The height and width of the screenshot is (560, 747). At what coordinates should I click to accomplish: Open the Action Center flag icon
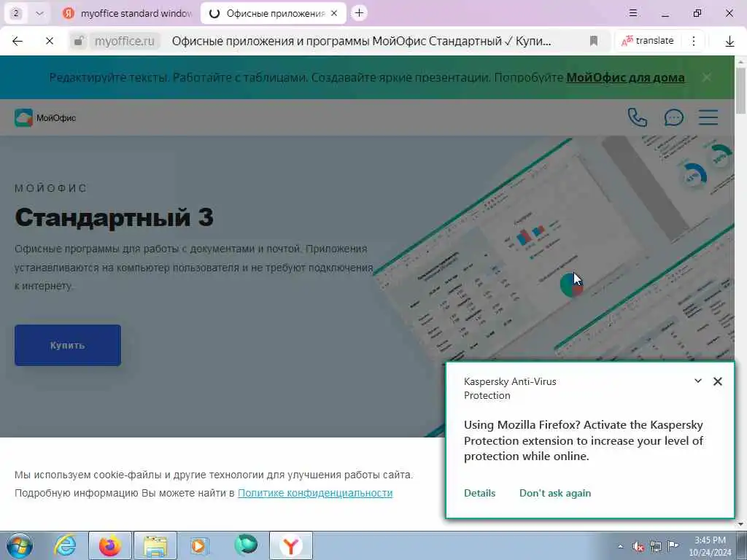point(673,546)
